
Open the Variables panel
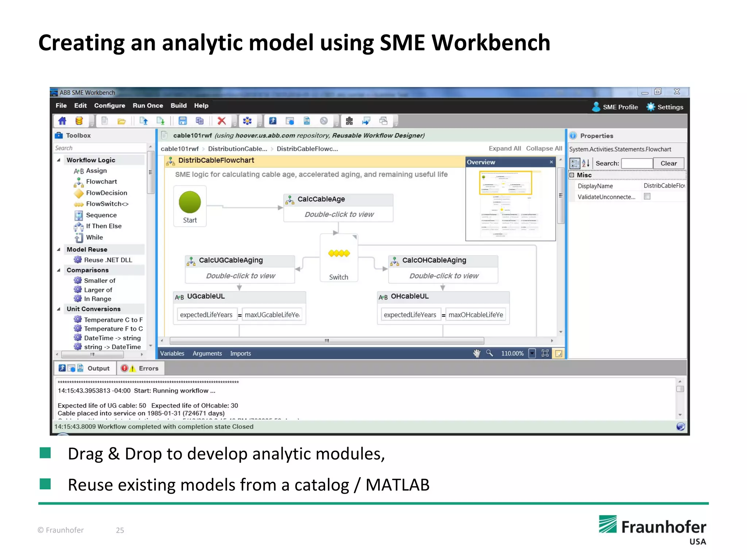pyautogui.click(x=172, y=353)
